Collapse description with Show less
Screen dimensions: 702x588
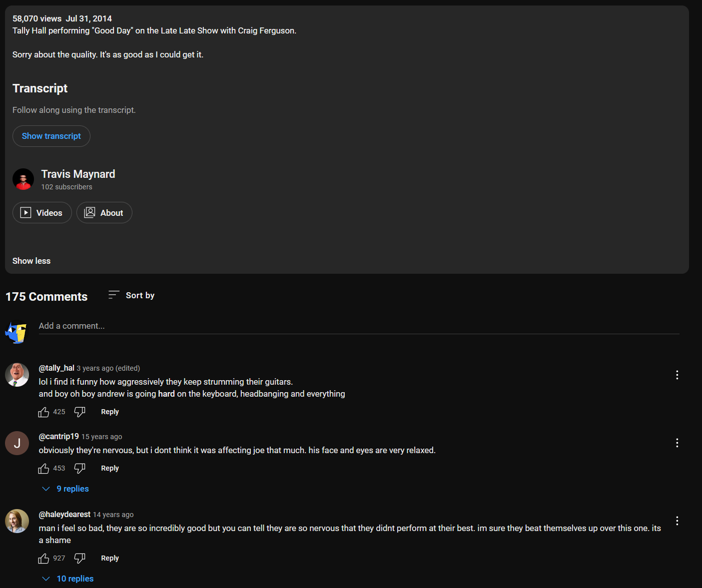[31, 261]
